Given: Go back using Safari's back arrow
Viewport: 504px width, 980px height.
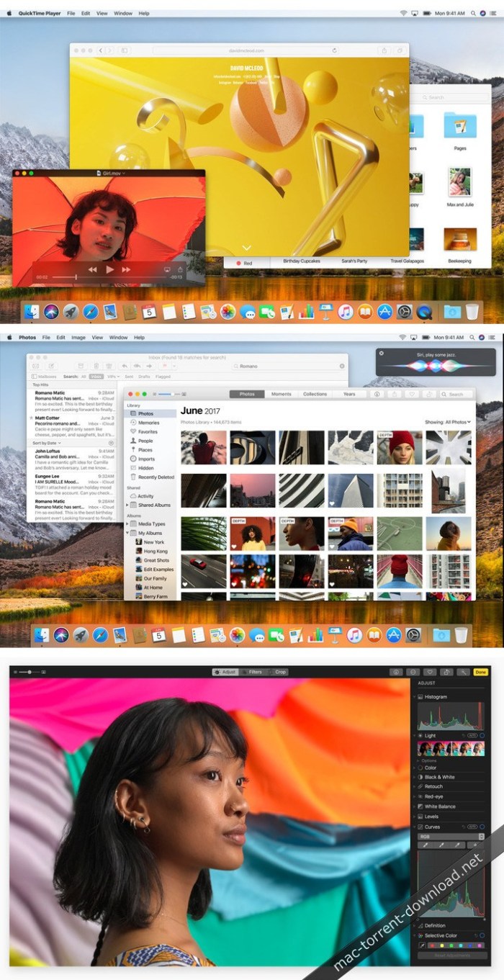Looking at the screenshot, I should point(101,50).
